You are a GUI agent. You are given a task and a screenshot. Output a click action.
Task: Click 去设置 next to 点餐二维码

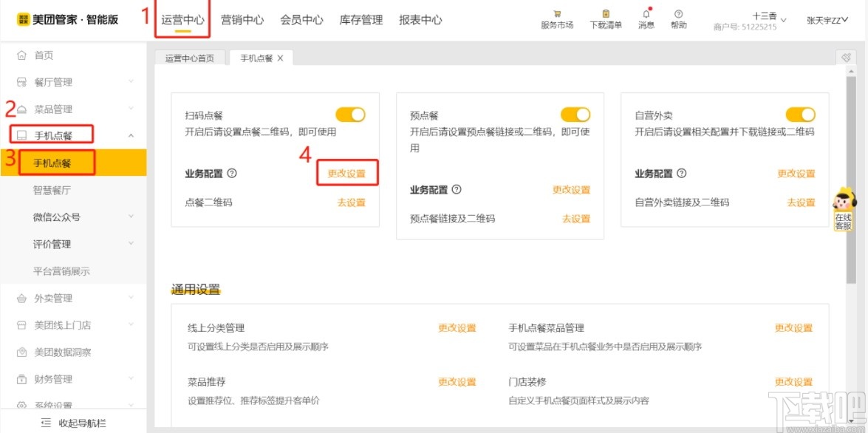350,202
